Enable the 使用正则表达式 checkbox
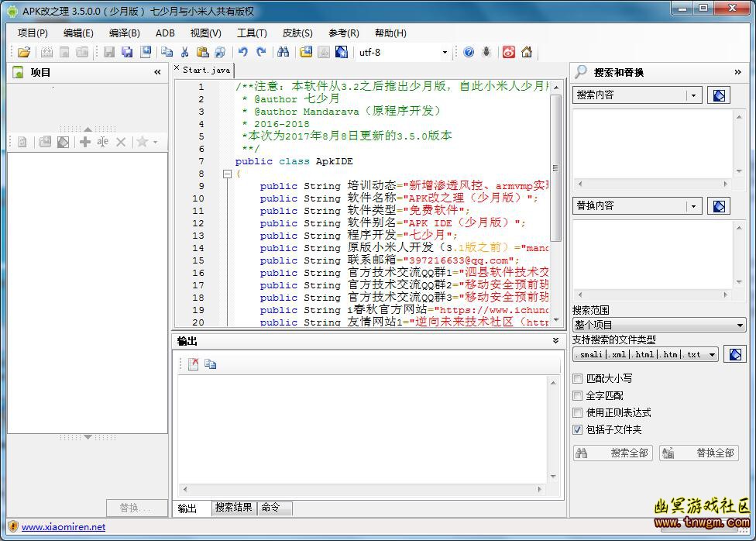Image resolution: width=756 pixels, height=541 pixels. point(578,412)
